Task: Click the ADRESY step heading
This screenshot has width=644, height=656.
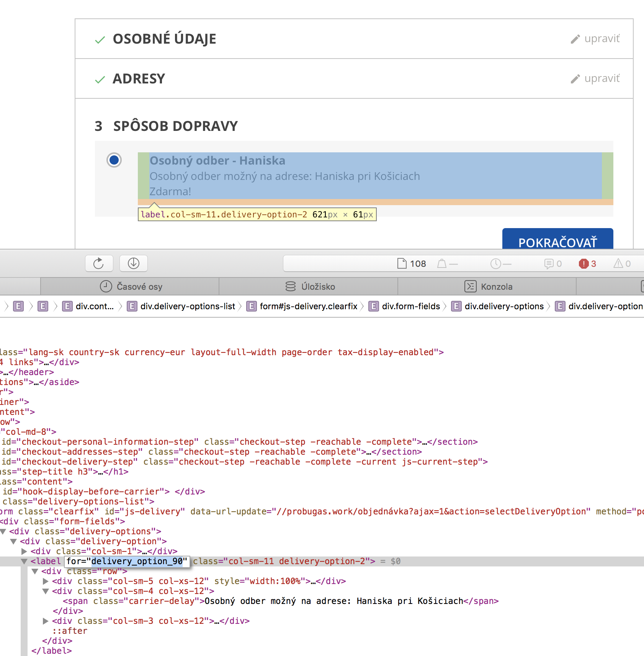Action: (x=139, y=78)
